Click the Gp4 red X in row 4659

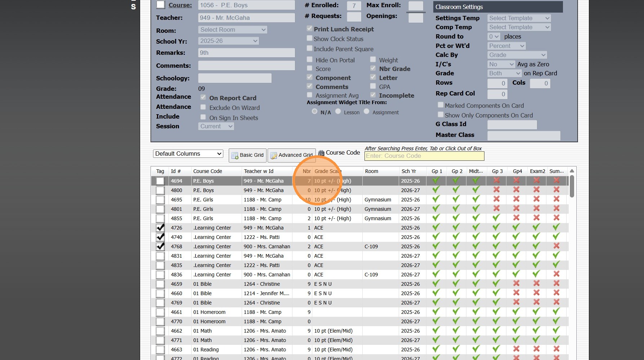click(516, 283)
